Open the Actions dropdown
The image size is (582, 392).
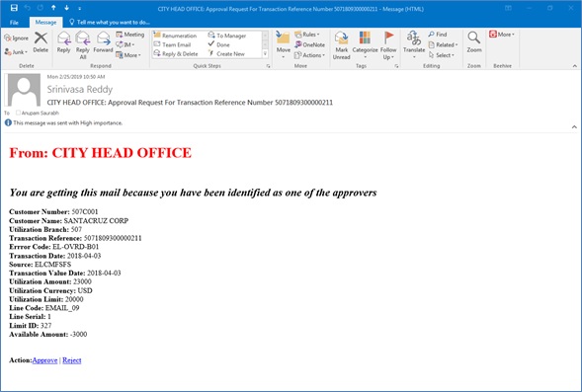(309, 55)
